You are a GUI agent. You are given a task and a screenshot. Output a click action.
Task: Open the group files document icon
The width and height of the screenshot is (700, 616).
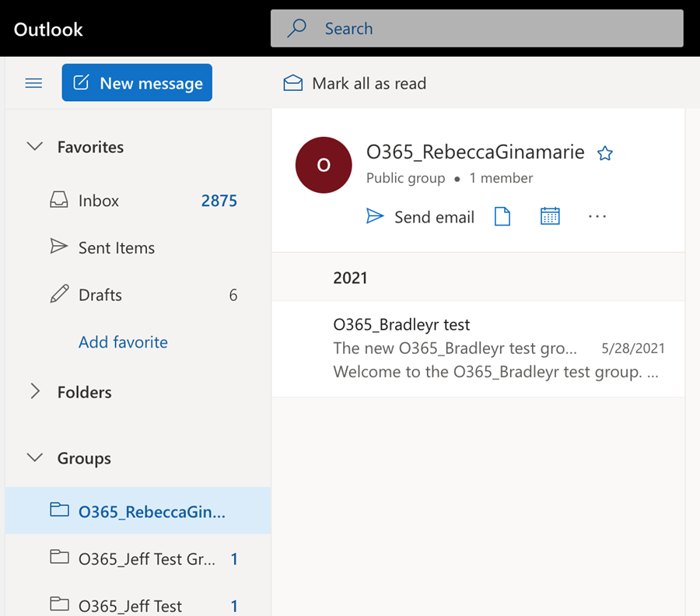point(502,216)
